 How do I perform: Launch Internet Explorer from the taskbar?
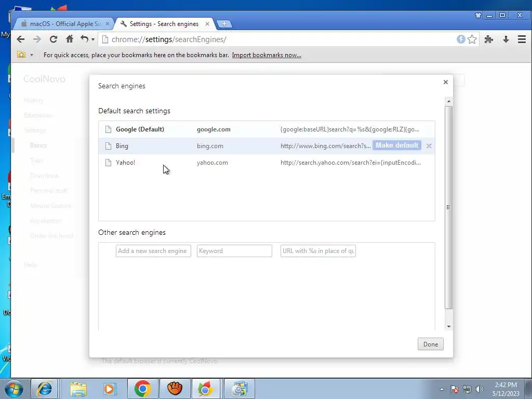[x=45, y=389]
